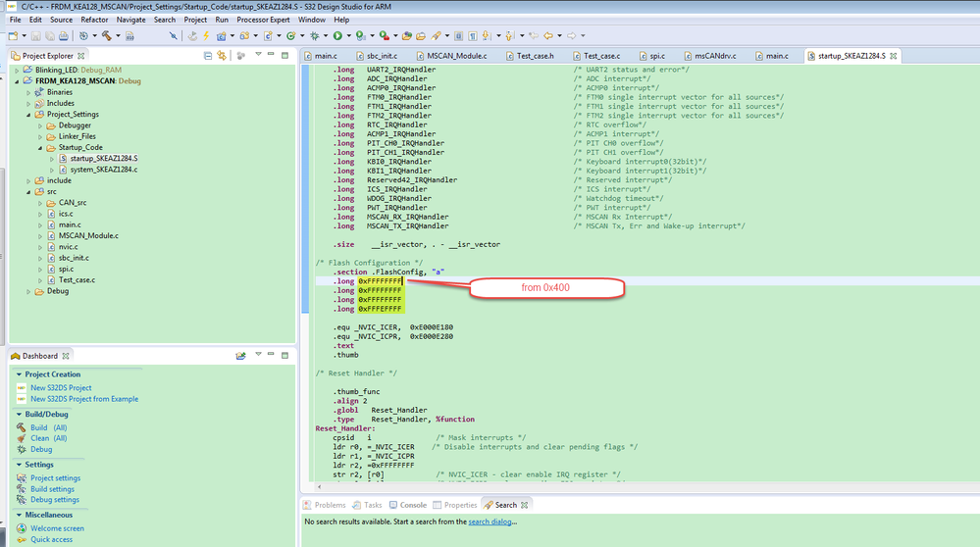980x547 pixels.
Task: Click New S32DS Project from Example link
Action: coord(84,399)
